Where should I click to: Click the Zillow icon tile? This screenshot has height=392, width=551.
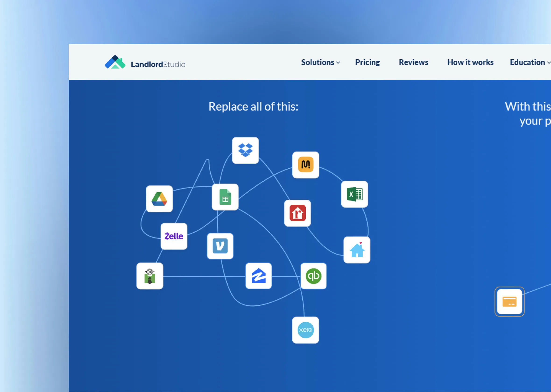[x=259, y=276]
